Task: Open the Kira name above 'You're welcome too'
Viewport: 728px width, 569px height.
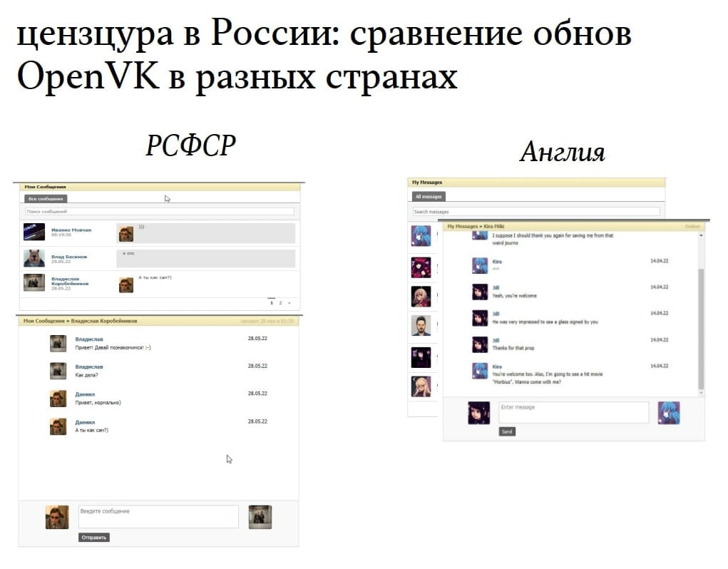Action: pos(497,366)
